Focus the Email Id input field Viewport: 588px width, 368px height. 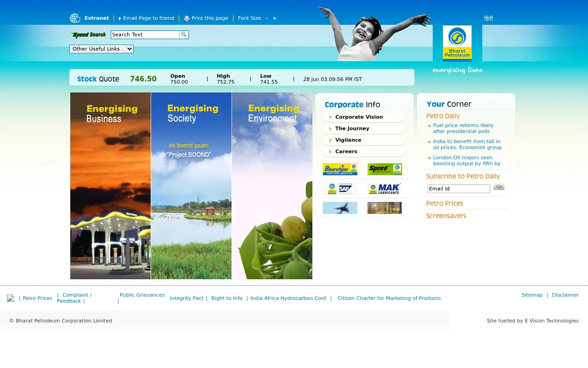[459, 189]
